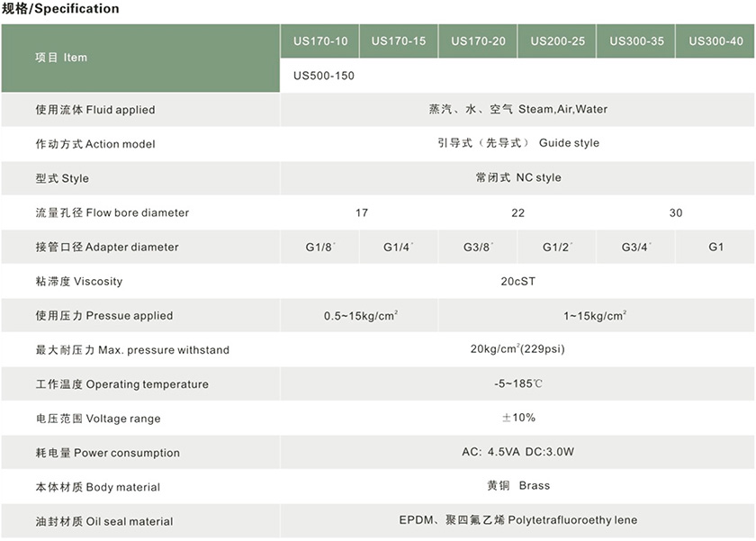
Task: Select the -5~185℃ operating temperature value
Action: click(518, 383)
